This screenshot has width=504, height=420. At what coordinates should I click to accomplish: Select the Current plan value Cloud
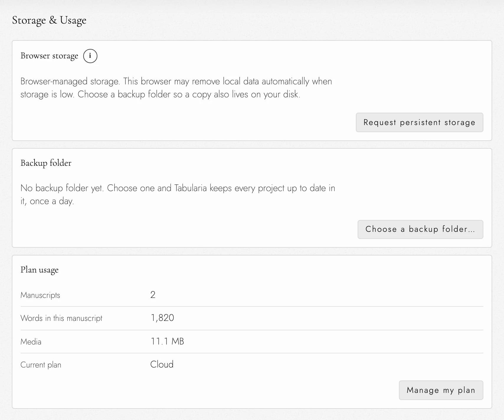(x=162, y=365)
